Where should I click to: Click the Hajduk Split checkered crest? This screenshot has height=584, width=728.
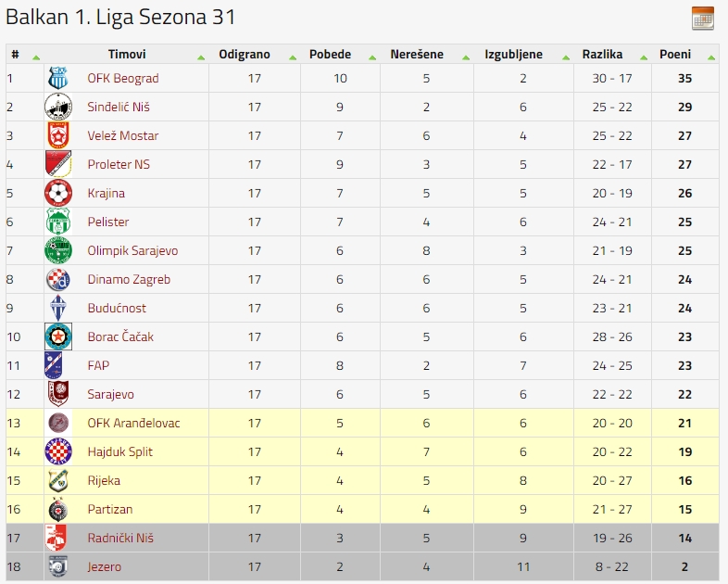click(x=58, y=451)
